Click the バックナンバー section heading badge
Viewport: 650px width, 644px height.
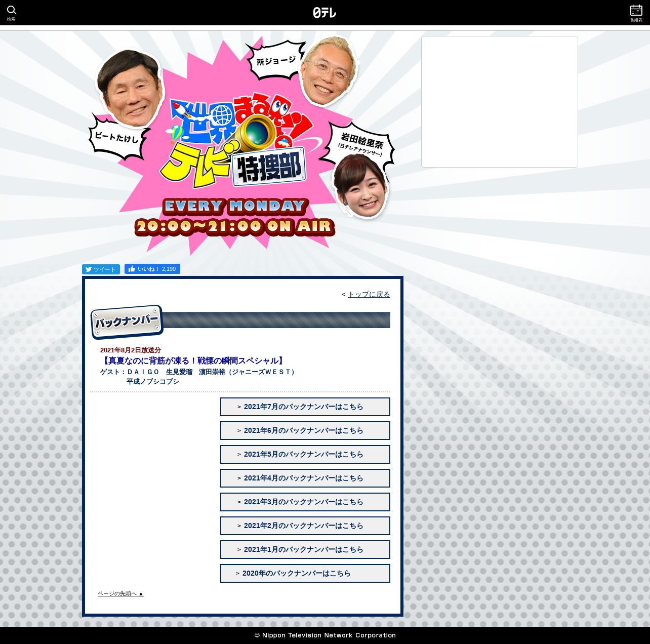click(127, 322)
